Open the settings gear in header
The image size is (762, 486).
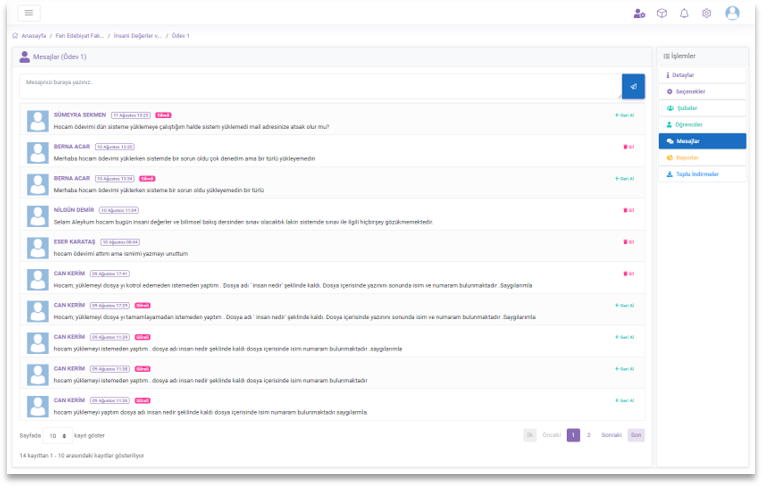click(x=706, y=13)
